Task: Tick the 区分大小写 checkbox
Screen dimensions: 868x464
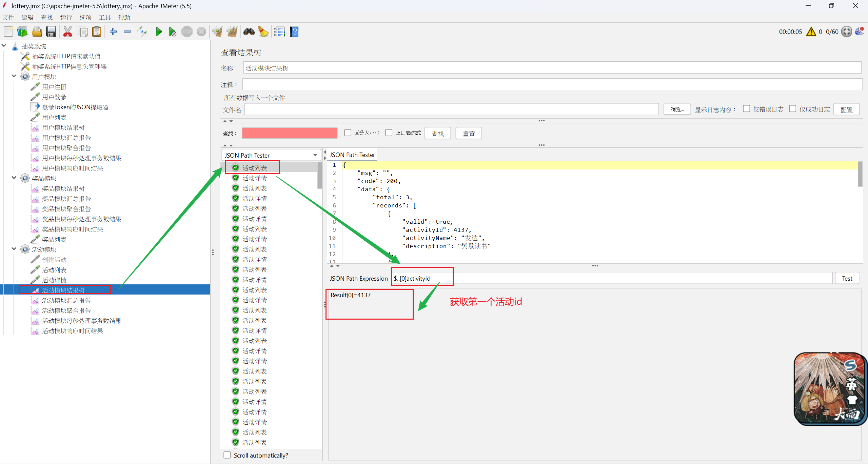Action: [x=348, y=133]
